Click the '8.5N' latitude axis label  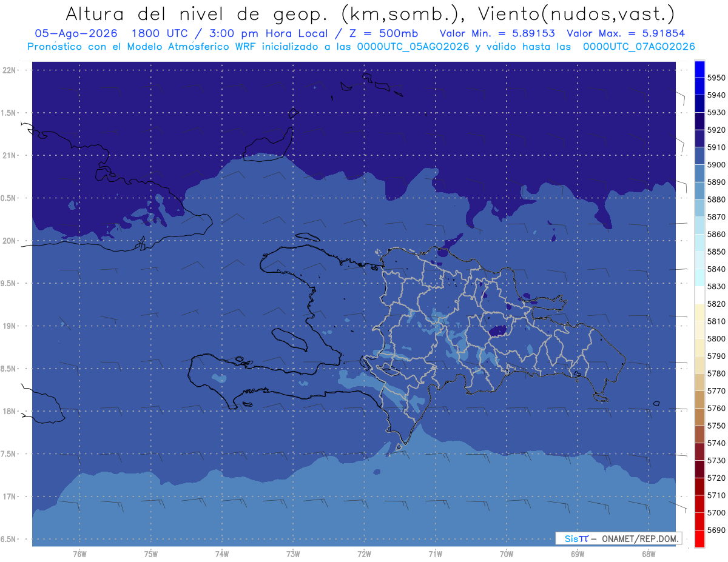[9, 369]
